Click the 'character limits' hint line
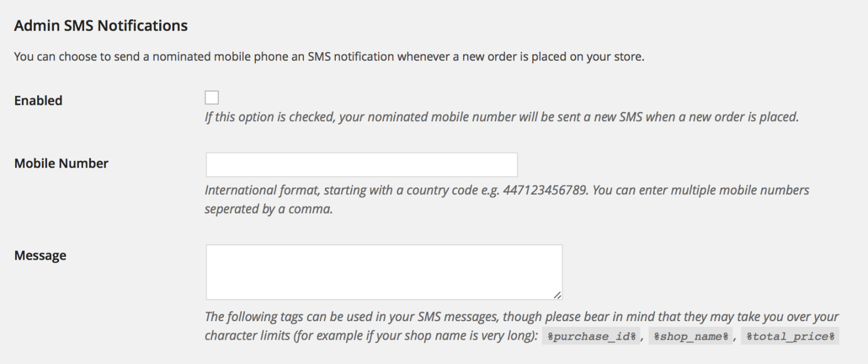The image size is (868, 364). pos(371,336)
